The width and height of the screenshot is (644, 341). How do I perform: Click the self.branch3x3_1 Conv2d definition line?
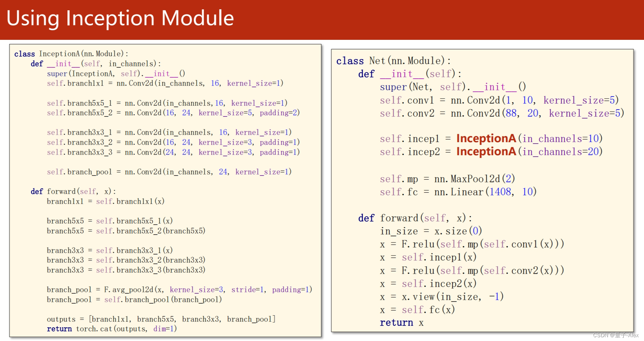[x=169, y=132]
